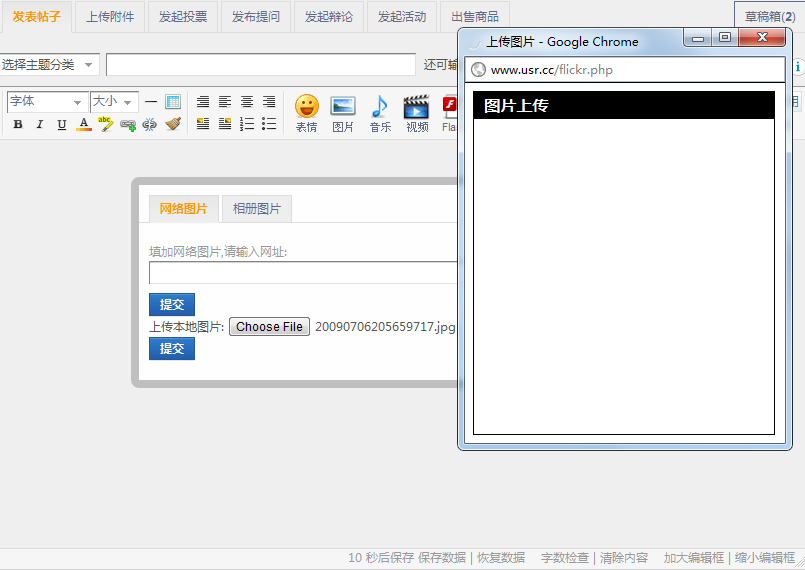The height and width of the screenshot is (570, 805).
Task: Apply center text alignment
Action: click(247, 102)
